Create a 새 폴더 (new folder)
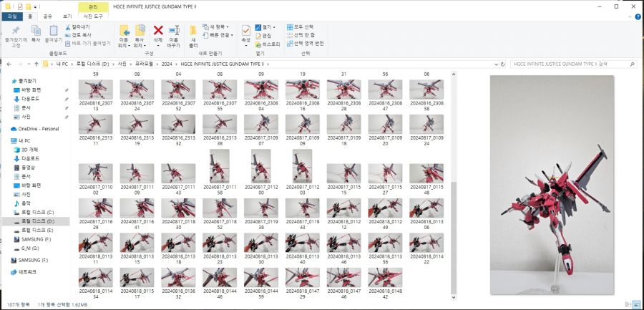644x310 pixels. (193, 37)
